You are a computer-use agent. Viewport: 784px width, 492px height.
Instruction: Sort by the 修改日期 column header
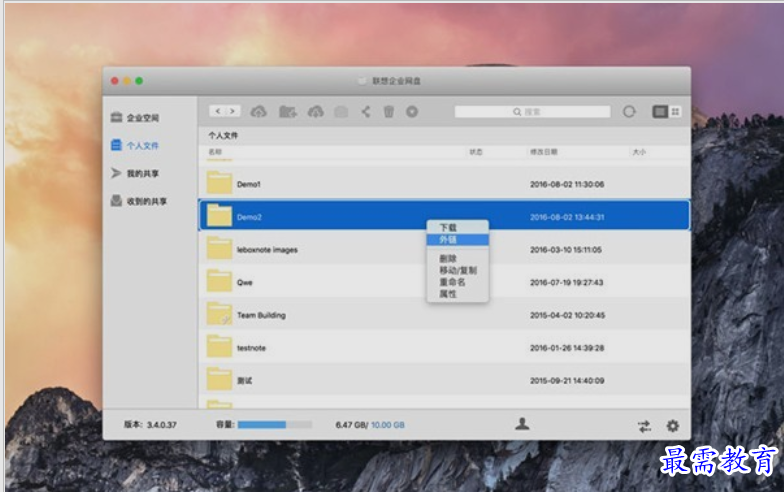click(x=544, y=152)
